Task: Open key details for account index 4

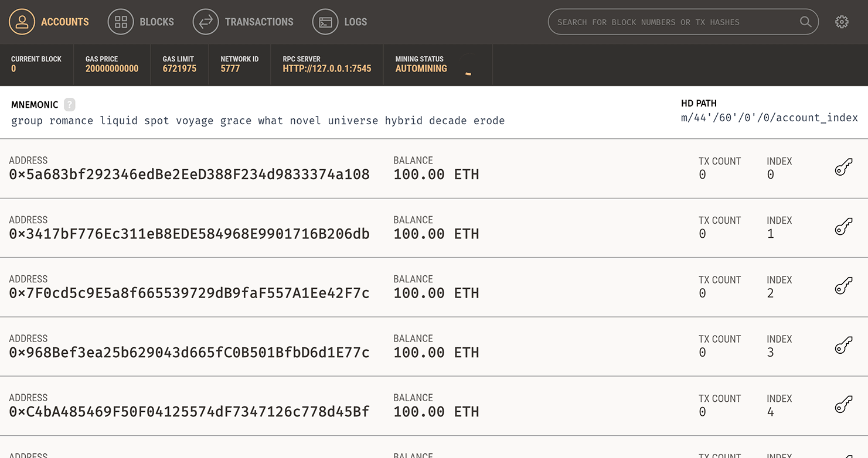Action: pos(843,405)
